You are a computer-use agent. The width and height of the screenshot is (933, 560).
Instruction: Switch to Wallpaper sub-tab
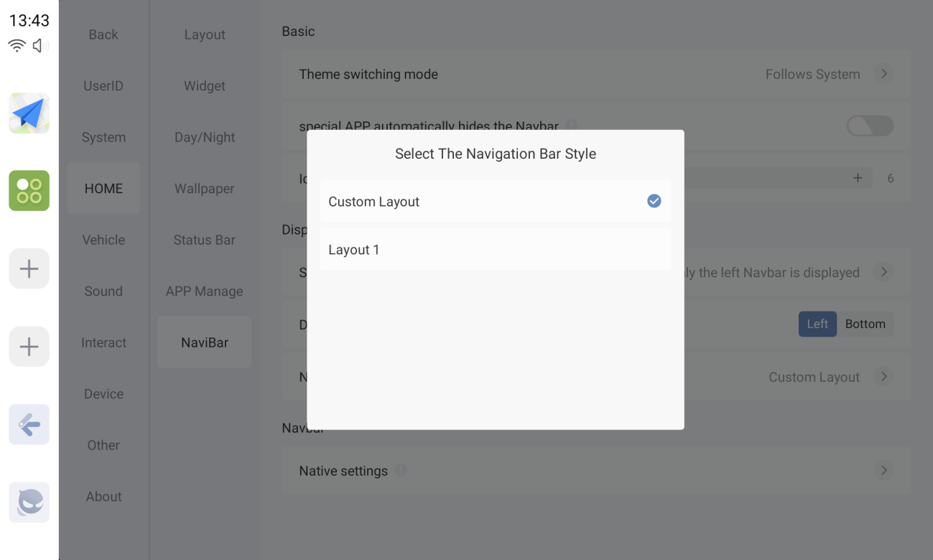pyautogui.click(x=205, y=188)
